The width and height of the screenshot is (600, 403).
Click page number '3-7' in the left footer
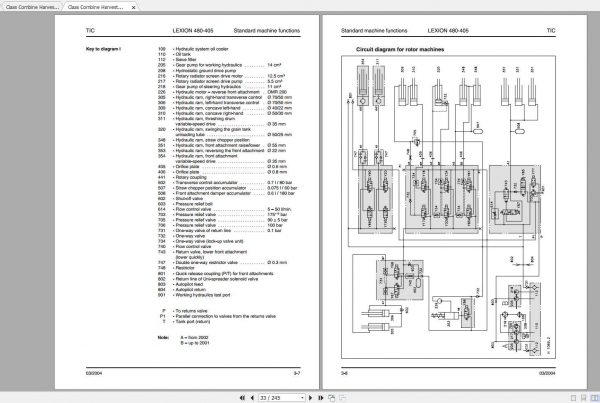(x=297, y=373)
